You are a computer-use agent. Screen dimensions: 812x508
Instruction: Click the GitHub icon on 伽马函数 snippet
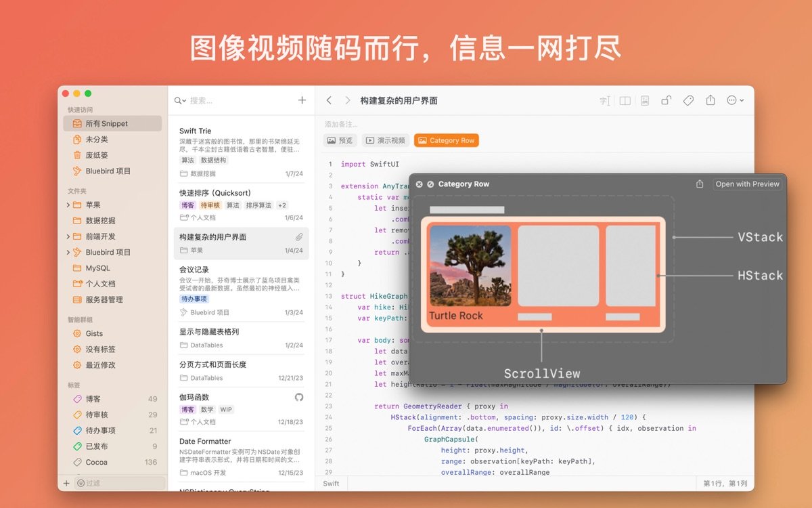coord(299,398)
